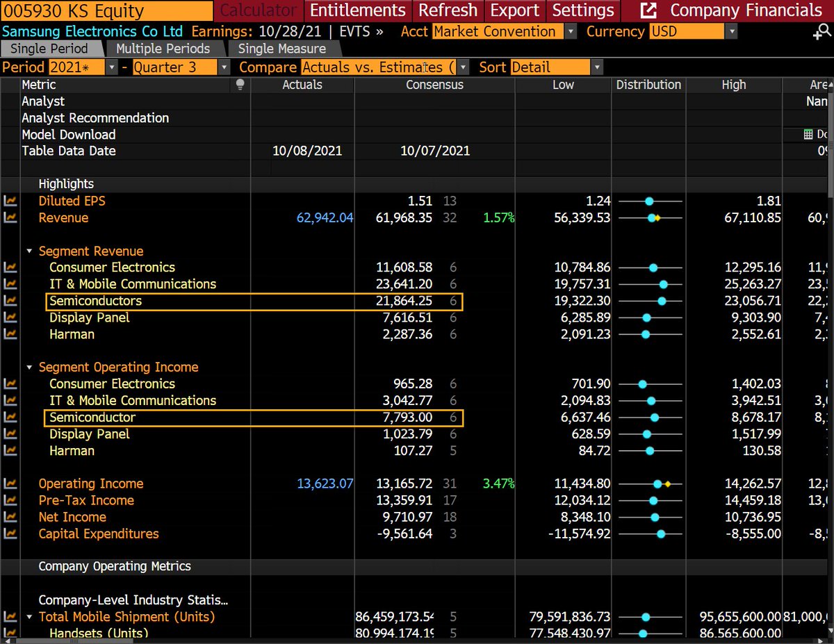Open chart icon for Semiconductor operating income row
Viewport: 834px width, 644px height.
pyautogui.click(x=10, y=417)
